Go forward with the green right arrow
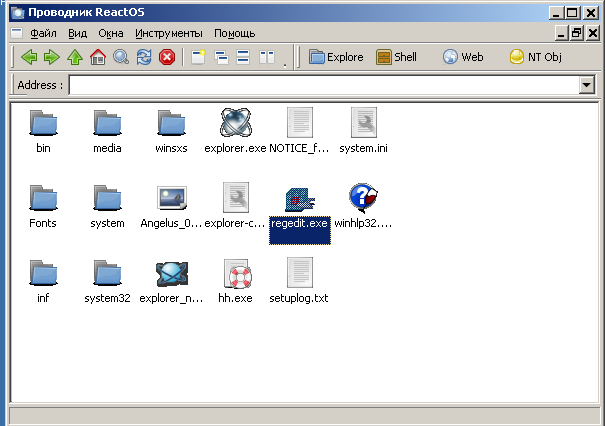The image size is (605, 426). [51, 57]
